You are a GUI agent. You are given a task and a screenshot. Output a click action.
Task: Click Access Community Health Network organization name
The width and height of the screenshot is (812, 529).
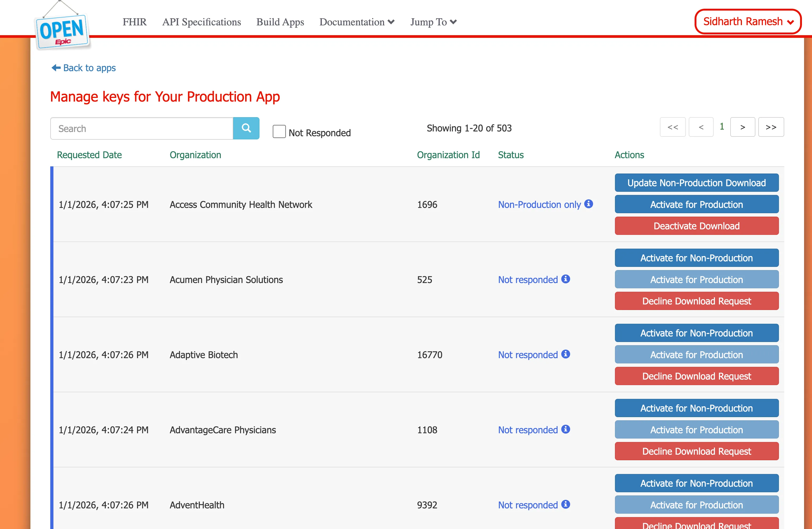[x=241, y=204]
